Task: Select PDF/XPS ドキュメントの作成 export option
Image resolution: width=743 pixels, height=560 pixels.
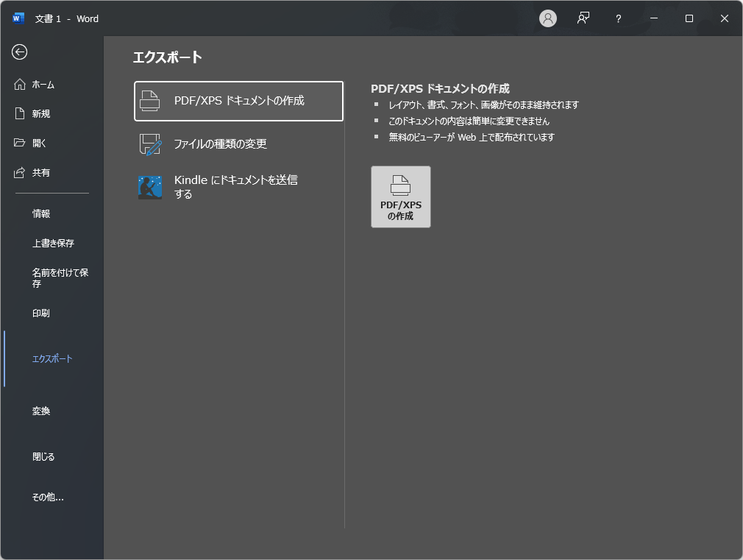Action: [x=239, y=101]
